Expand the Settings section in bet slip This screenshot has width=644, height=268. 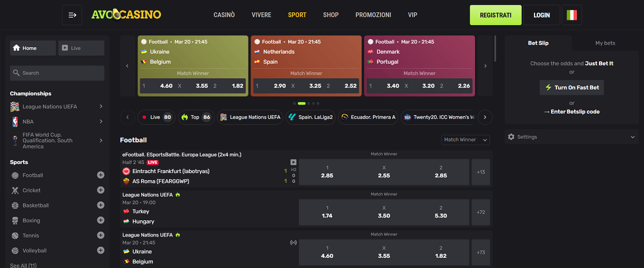[572, 137]
